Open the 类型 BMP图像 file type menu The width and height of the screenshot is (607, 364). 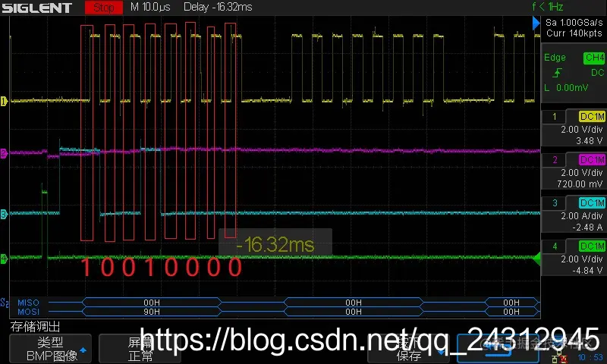(x=50, y=349)
